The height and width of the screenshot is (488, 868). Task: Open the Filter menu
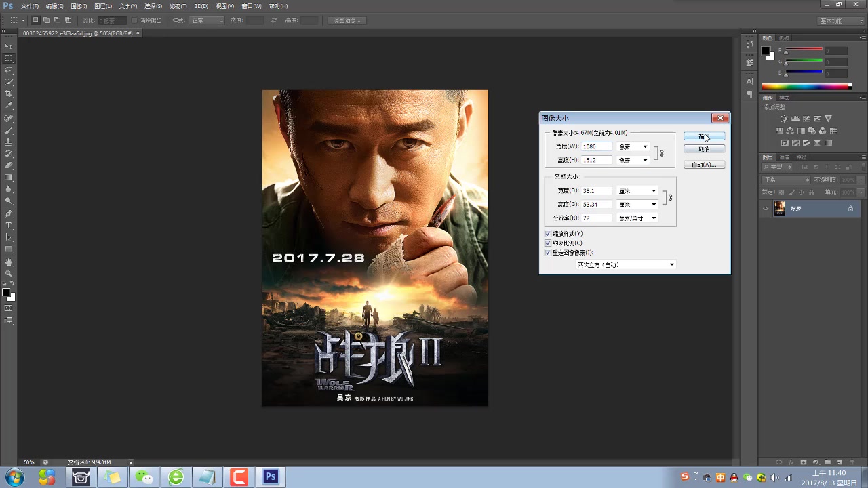[x=178, y=6]
